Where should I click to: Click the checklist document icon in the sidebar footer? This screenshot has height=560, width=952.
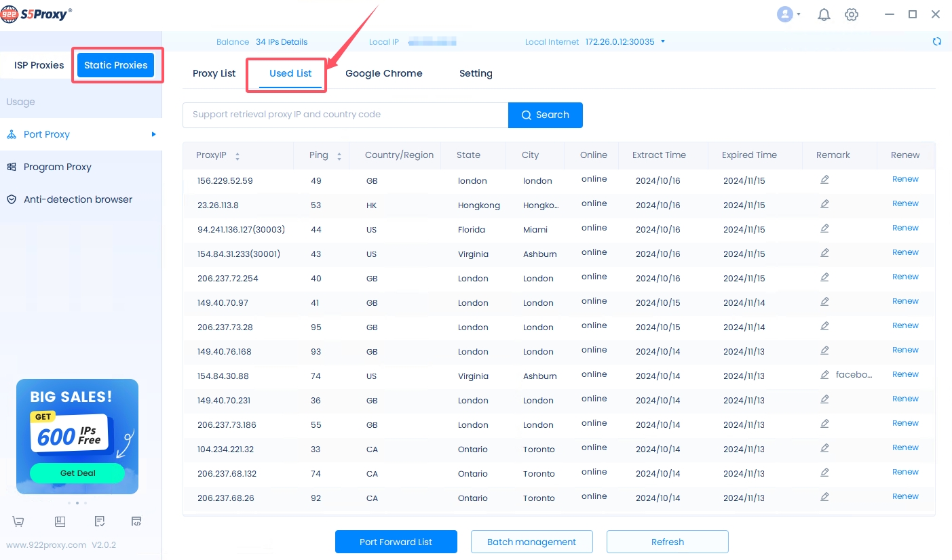click(100, 521)
